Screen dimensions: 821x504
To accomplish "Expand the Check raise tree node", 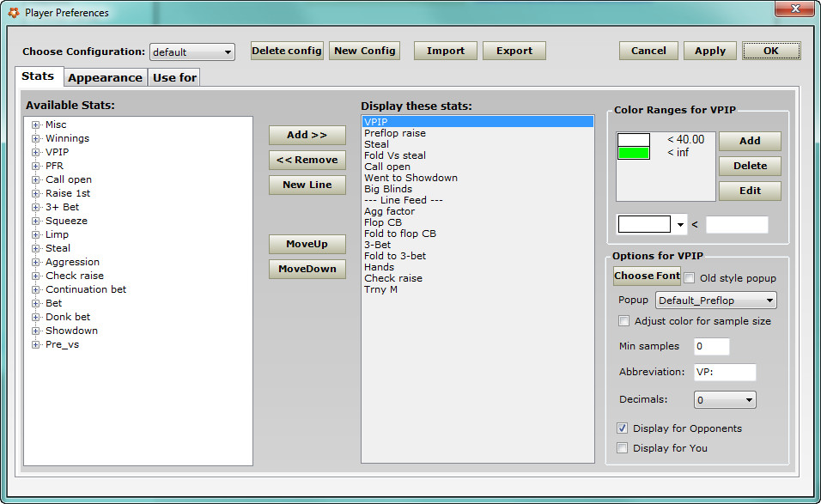I will click(35, 276).
